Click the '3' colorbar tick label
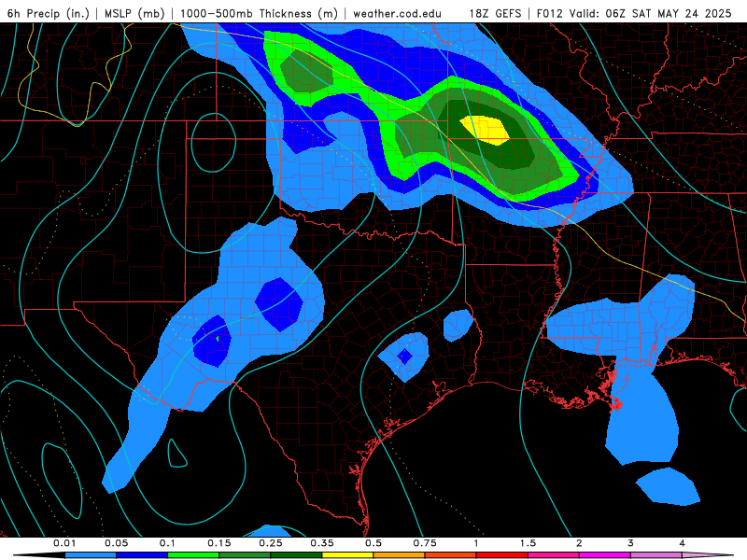This screenshot has height=560, width=747. pos(631,543)
